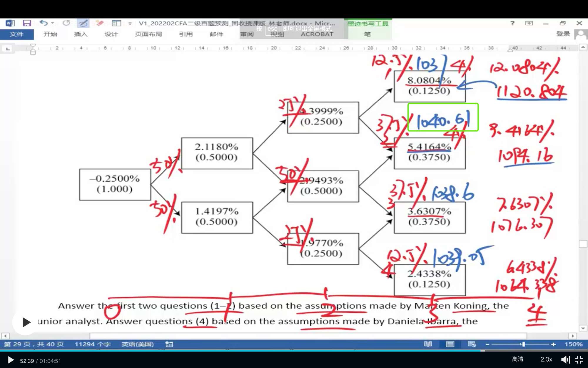The height and width of the screenshot is (368, 588).
Task: Toggle Print Layout view in status bar
Action: click(450, 344)
